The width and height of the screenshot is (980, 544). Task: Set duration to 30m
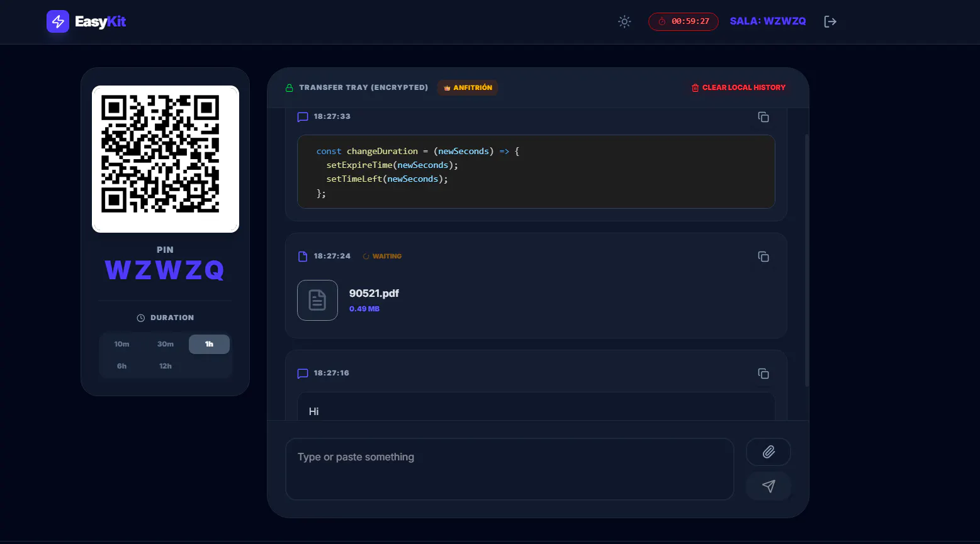click(166, 344)
